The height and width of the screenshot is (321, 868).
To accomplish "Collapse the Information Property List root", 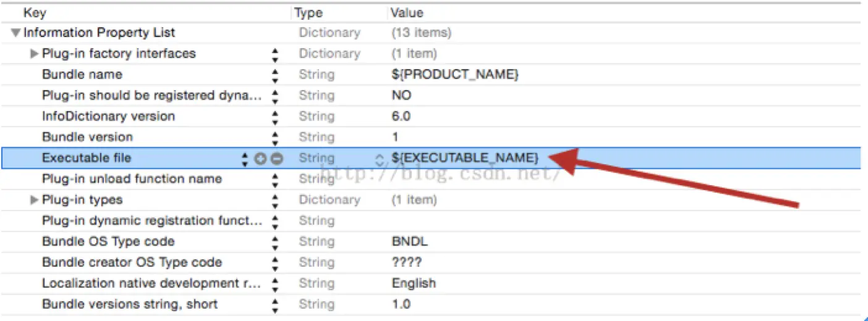I will 15,33.
